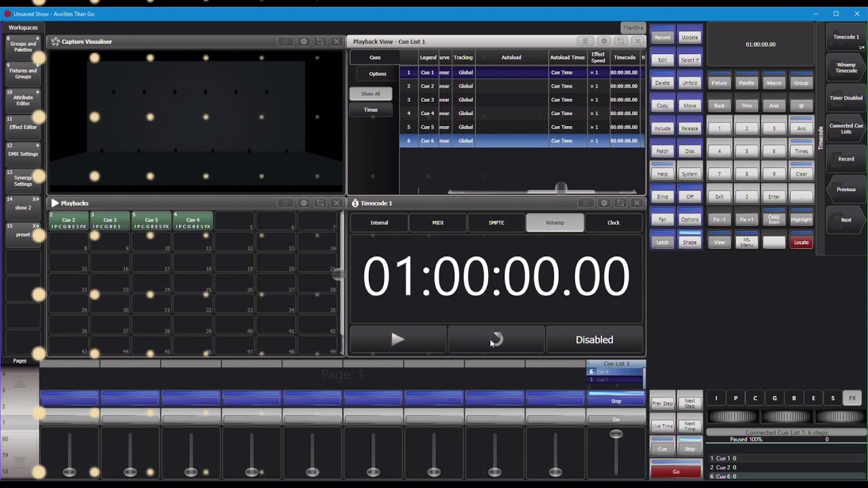Click Playbacks window resize/move icon
The image size is (868, 488).
tap(320, 203)
